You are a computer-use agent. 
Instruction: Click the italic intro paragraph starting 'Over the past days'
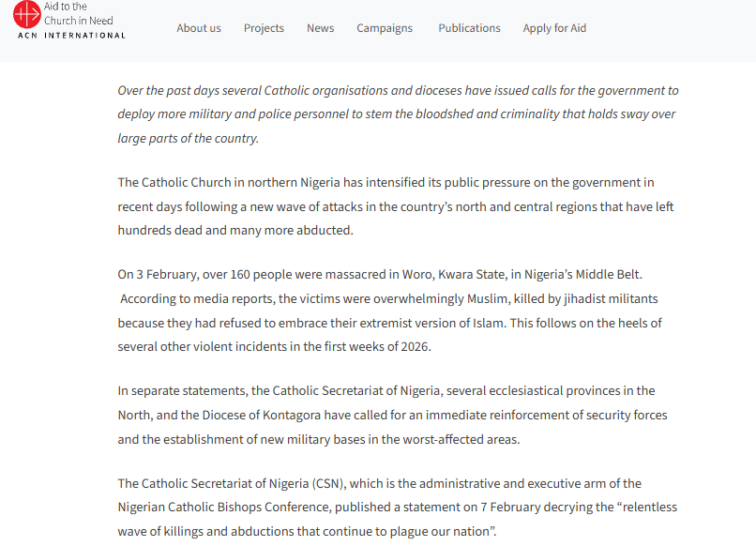(x=398, y=114)
